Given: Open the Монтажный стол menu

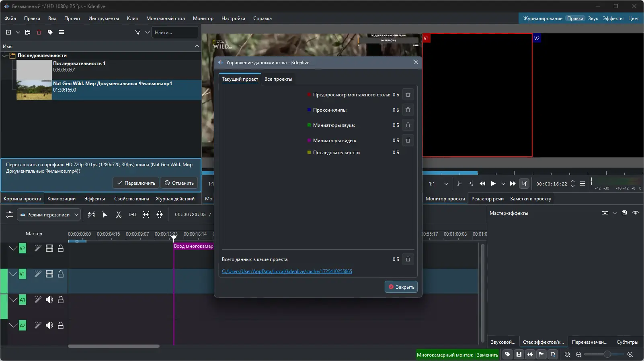Looking at the screenshot, I should click(165, 18).
